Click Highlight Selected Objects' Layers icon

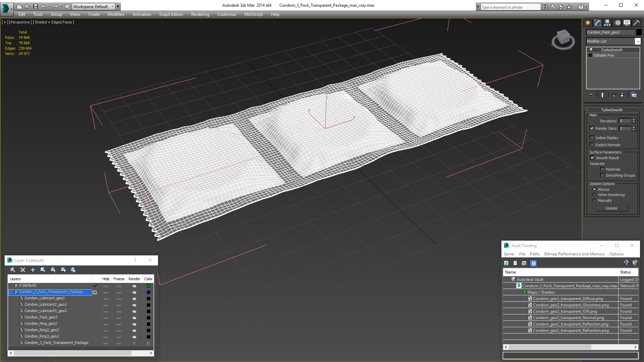pyautogui.click(x=53, y=270)
